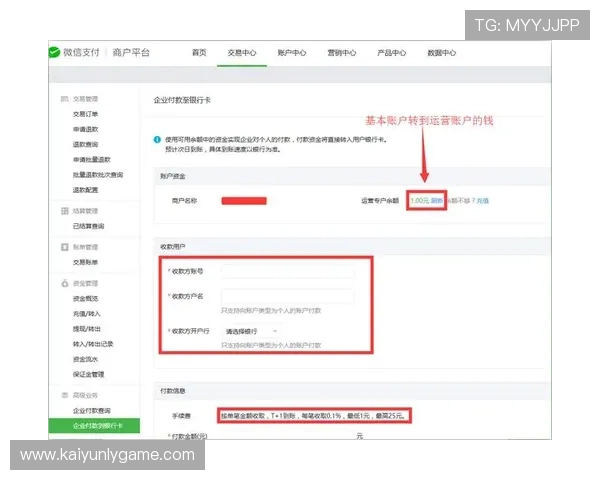Click the 账户资金 section heading
600x480 pixels.
click(173, 176)
